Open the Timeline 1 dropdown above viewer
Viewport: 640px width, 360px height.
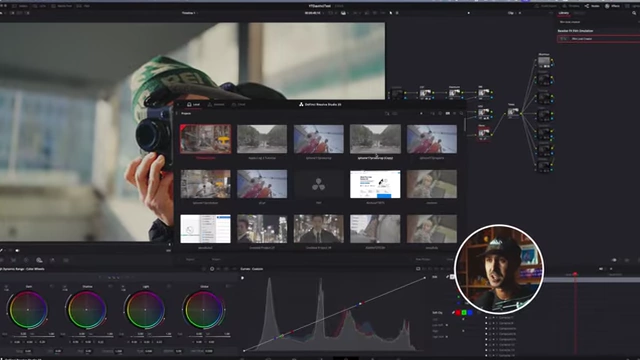[x=189, y=13]
